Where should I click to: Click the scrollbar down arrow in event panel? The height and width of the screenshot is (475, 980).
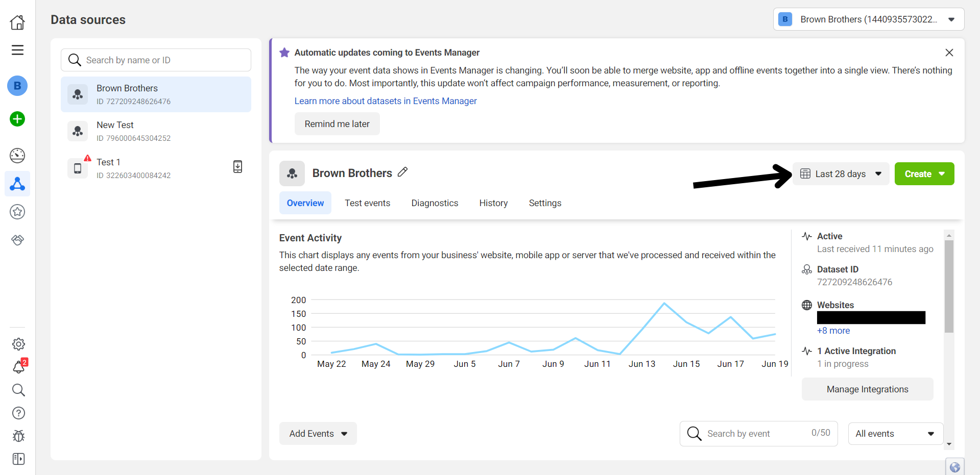(949, 444)
